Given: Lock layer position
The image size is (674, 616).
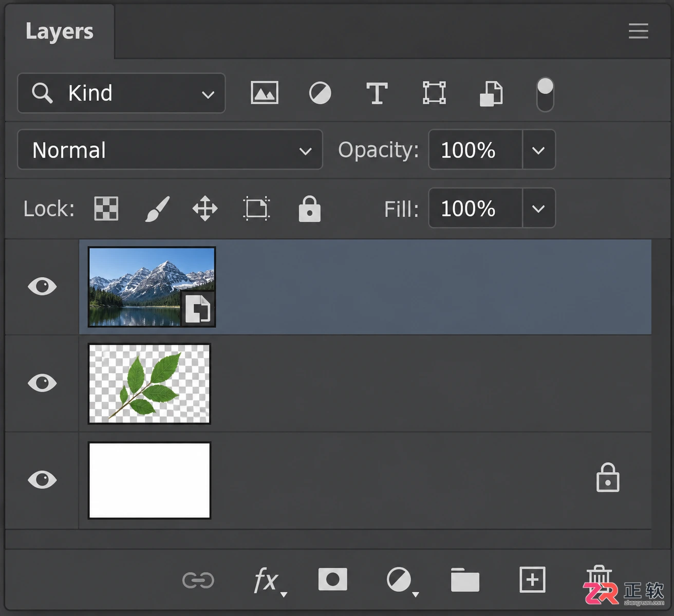Looking at the screenshot, I should point(205,209).
